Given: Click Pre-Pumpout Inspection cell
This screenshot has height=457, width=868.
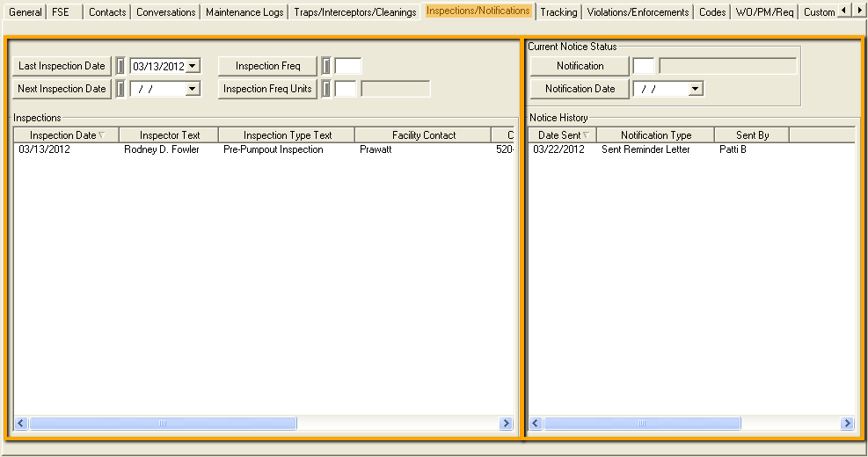Looking at the screenshot, I should 274,149.
